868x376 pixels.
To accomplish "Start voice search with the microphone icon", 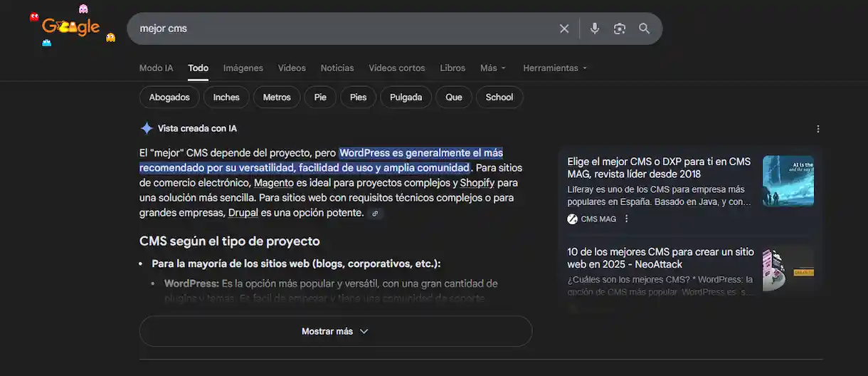I will tap(595, 28).
